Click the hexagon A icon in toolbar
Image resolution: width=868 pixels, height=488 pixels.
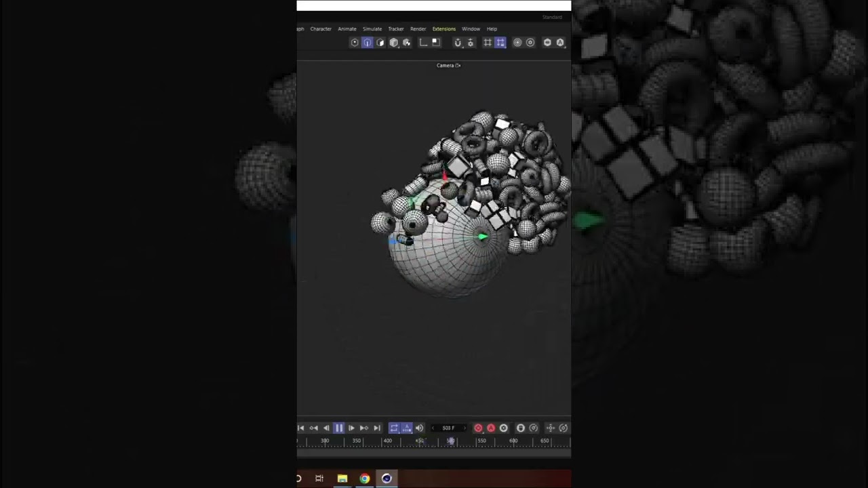(x=560, y=43)
